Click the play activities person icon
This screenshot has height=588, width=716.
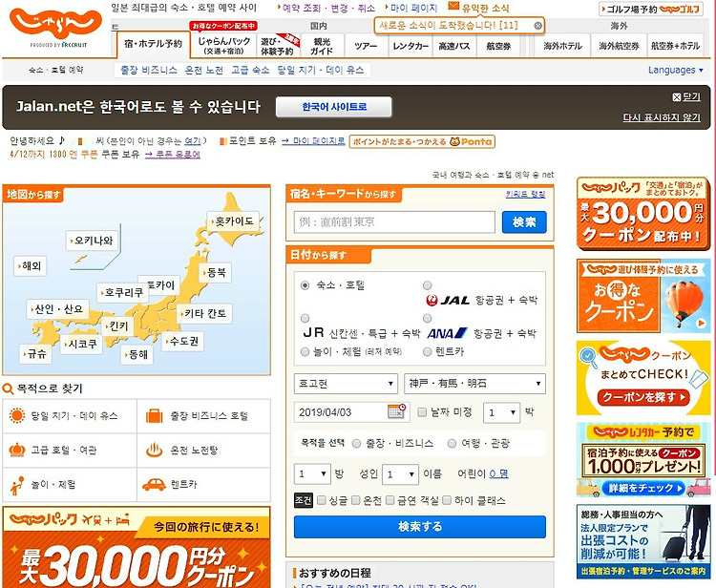[17, 486]
